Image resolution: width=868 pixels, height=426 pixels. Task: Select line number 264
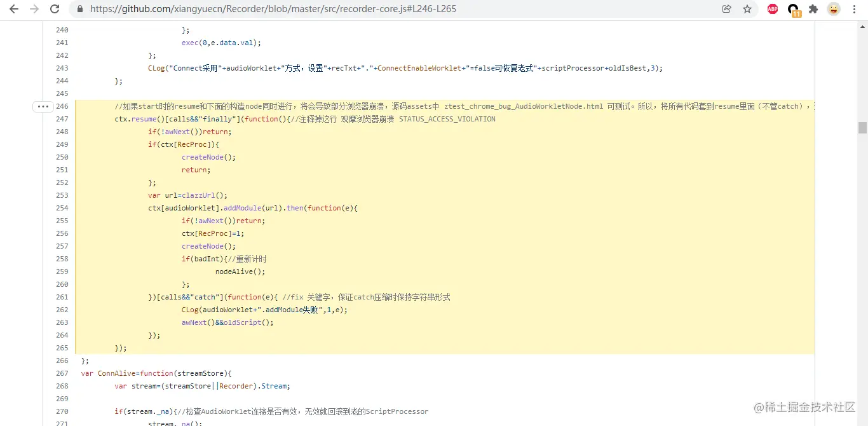[62, 335]
